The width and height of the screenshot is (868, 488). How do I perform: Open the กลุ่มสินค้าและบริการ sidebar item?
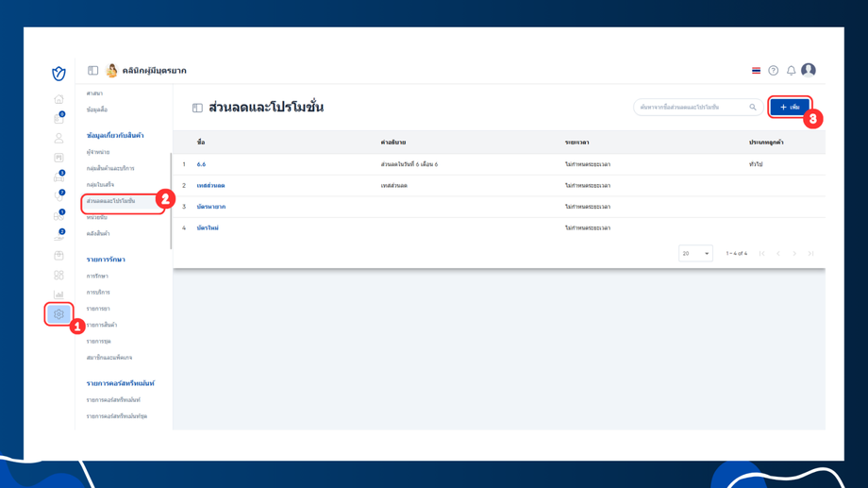(110, 168)
